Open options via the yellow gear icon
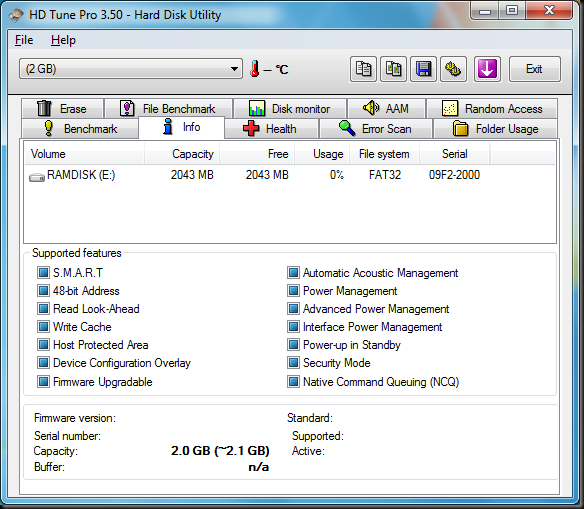The height and width of the screenshot is (509, 584). pyautogui.click(x=453, y=69)
